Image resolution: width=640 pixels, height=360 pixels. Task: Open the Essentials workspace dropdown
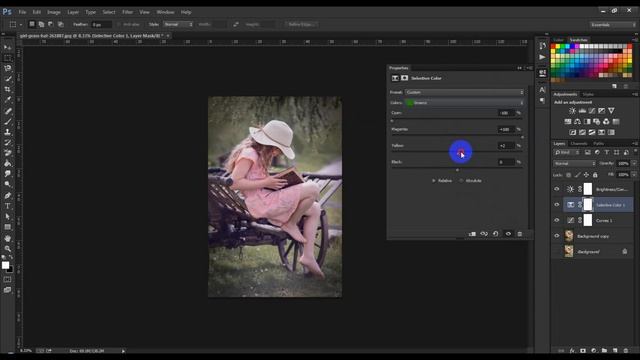click(x=613, y=25)
